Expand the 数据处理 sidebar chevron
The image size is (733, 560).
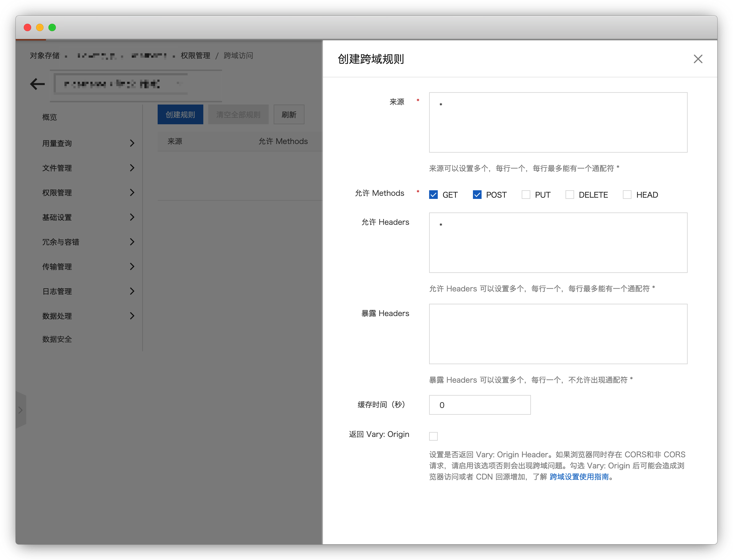point(132,316)
